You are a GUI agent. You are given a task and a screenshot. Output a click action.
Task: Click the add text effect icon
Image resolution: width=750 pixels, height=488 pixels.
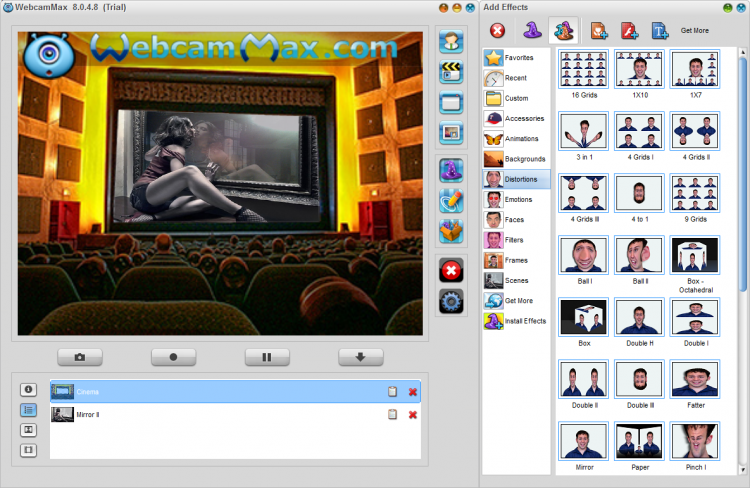pyautogui.click(x=660, y=31)
